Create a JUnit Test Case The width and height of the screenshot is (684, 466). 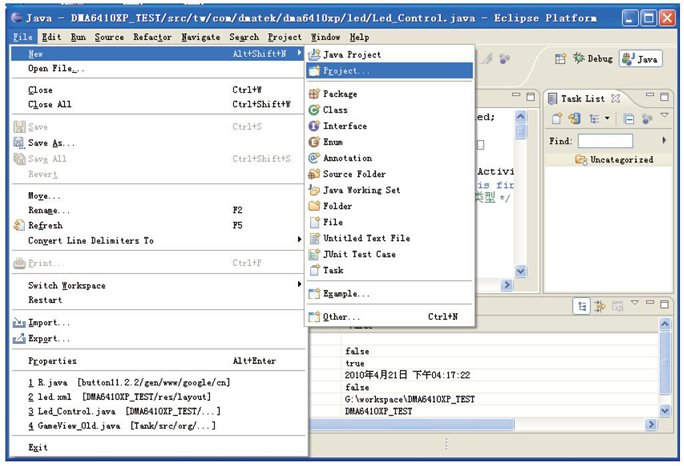pos(389,254)
